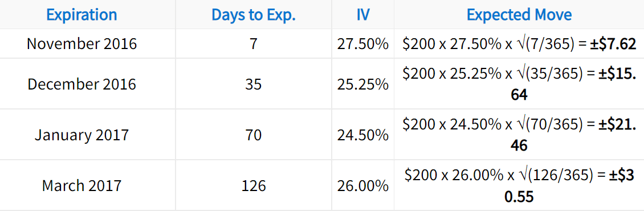
Task: Click the 70 days to expiration value
Action: (254, 135)
